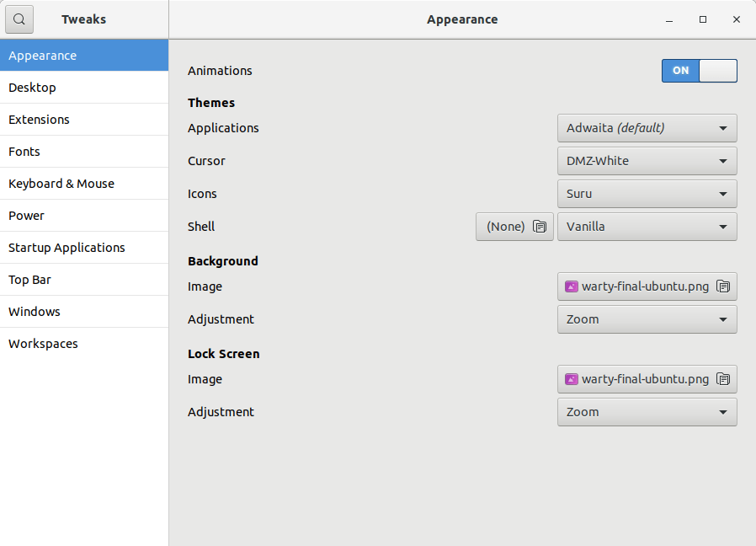Click the file browser icon beside Shell (None)
The width and height of the screenshot is (756, 546).
click(539, 226)
